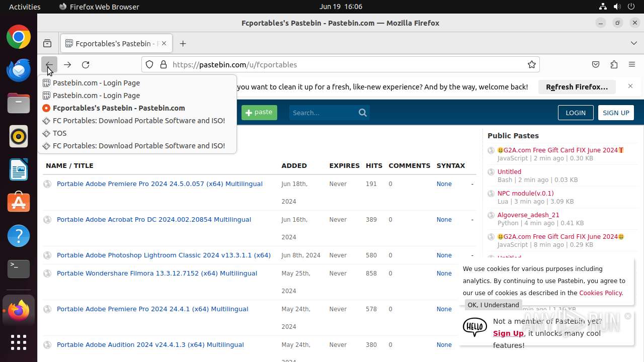Select the second Pastebin.com Login Page history entry
Viewport: 644px width, 362px height.
pos(137,96)
